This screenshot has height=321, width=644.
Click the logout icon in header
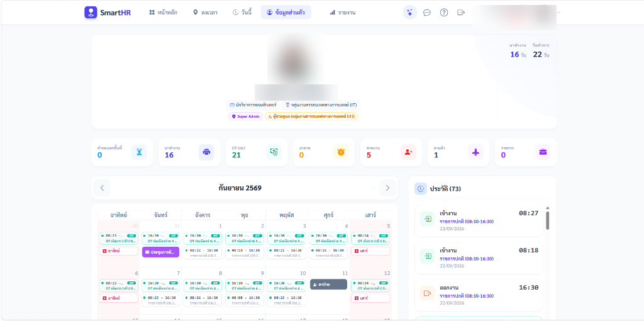pyautogui.click(x=461, y=13)
